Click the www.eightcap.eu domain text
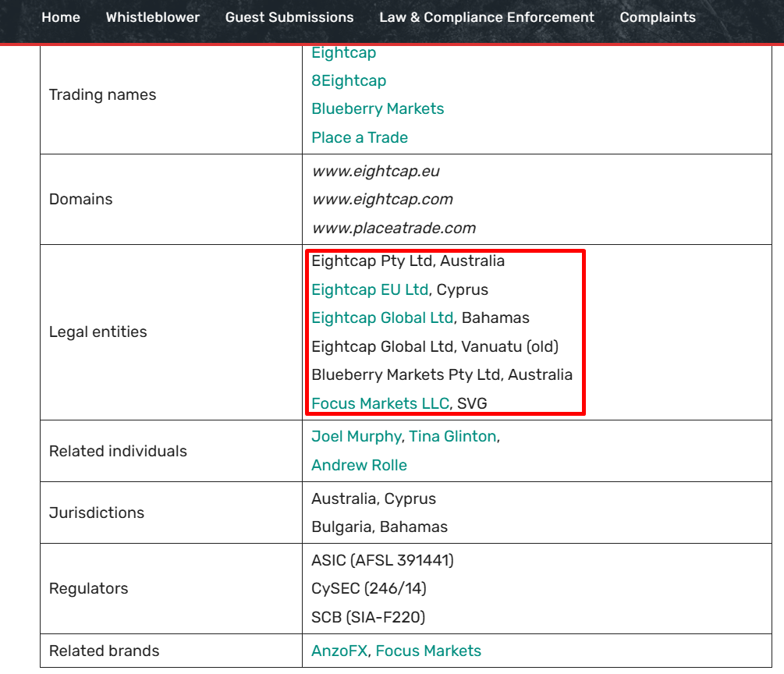This screenshot has width=784, height=674. [376, 172]
